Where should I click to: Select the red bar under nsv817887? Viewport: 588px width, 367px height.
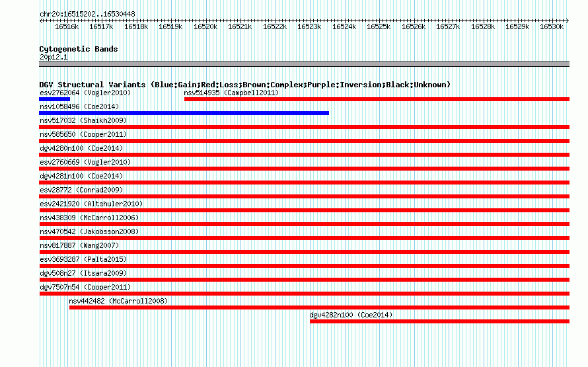pos(304,252)
